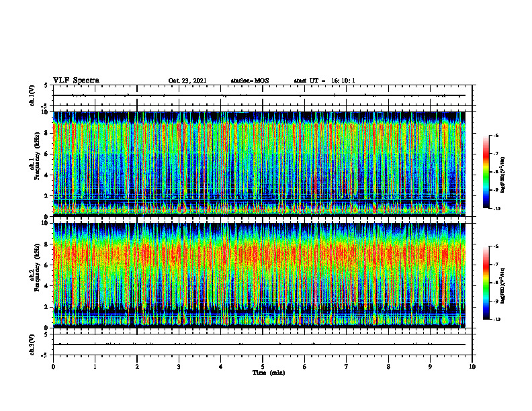Click the "ch.3(V)" waveform axis label
The width and height of the screenshot is (532, 411).
[32, 345]
